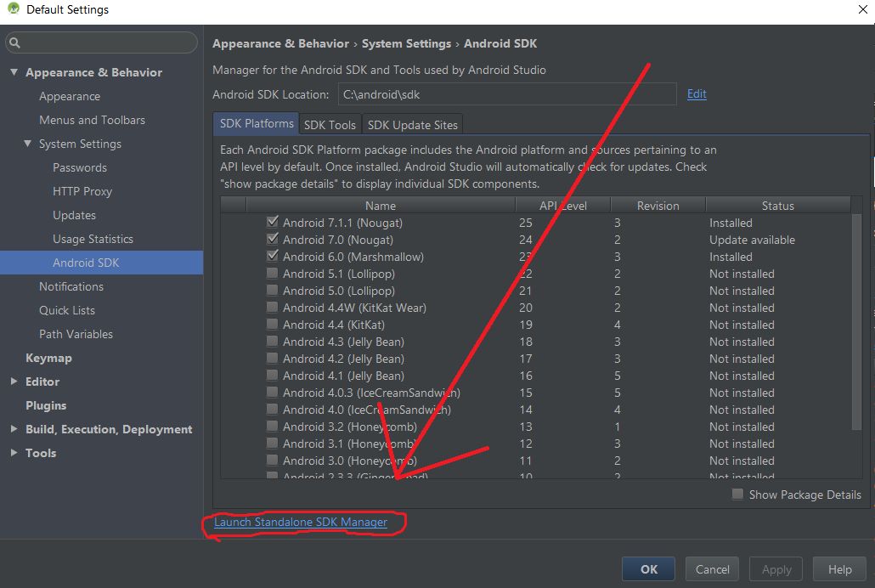Check the Android 5.1 (Lollipop) checkbox
The width and height of the screenshot is (875, 588).
pyautogui.click(x=273, y=273)
